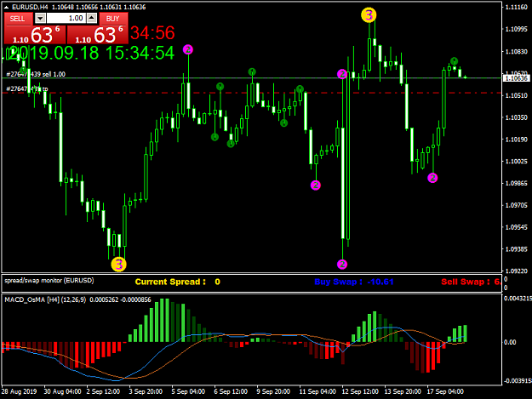Click the buy price tile 1.10 63
The height and width of the screenshot is (399, 532).
(x=98, y=35)
